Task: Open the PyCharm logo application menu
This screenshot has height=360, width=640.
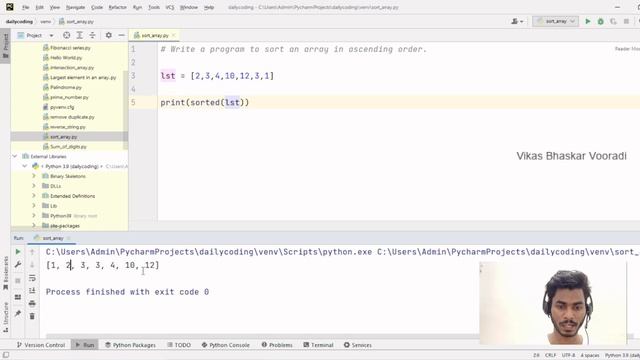Action: click(x=9, y=7)
